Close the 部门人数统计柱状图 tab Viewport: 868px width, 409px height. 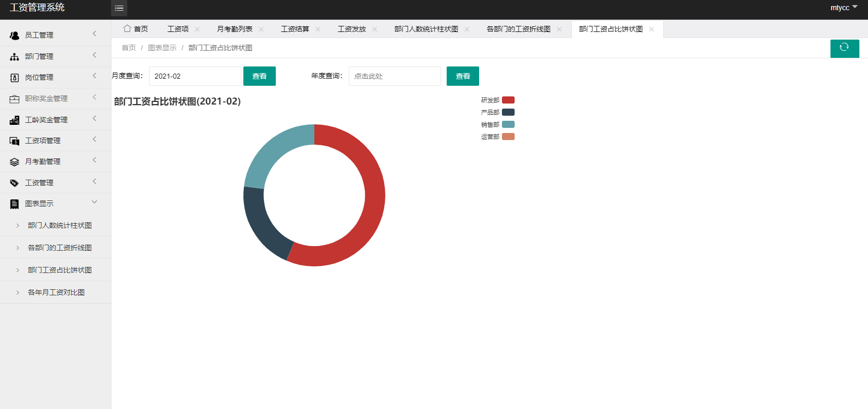[x=467, y=29]
